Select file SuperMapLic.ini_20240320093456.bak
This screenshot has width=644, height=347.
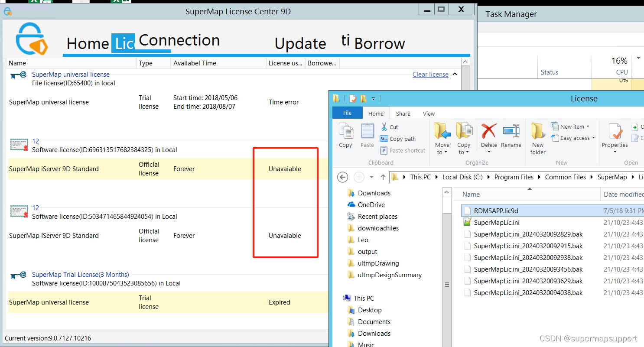528,269
